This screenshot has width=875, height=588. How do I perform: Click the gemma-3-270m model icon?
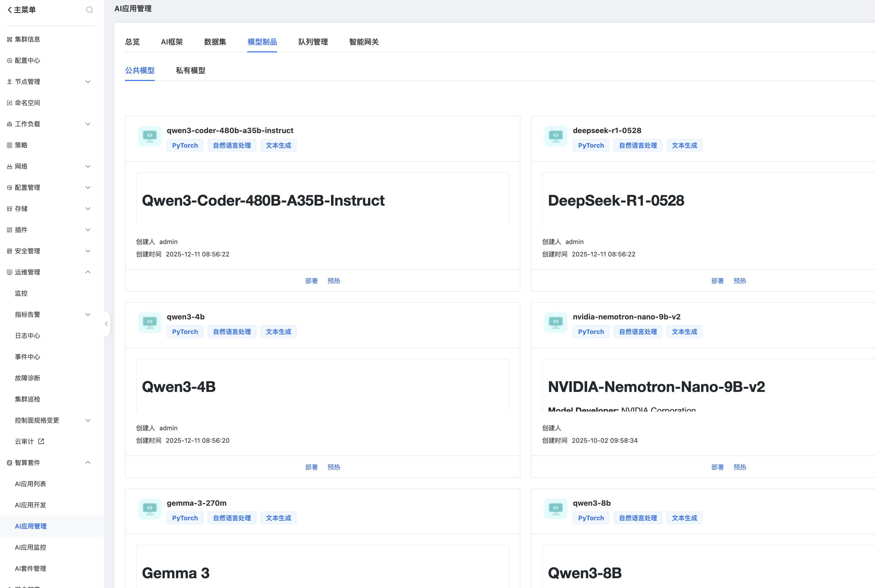tap(150, 509)
